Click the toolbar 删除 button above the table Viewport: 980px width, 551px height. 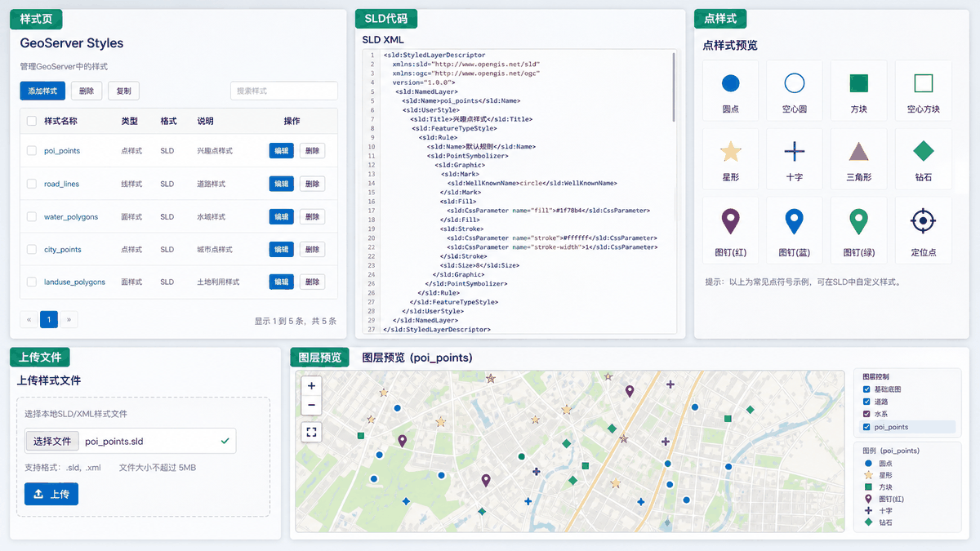tap(87, 91)
